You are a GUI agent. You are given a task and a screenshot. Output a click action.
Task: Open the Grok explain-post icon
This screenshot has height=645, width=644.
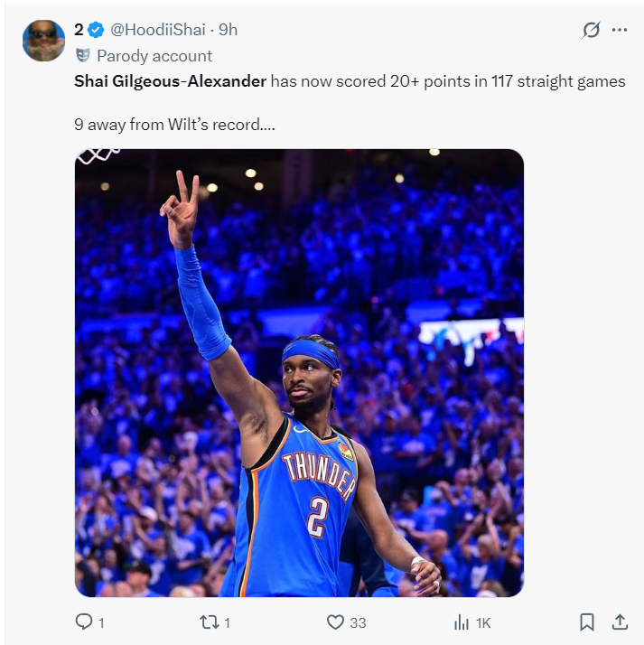[591, 30]
